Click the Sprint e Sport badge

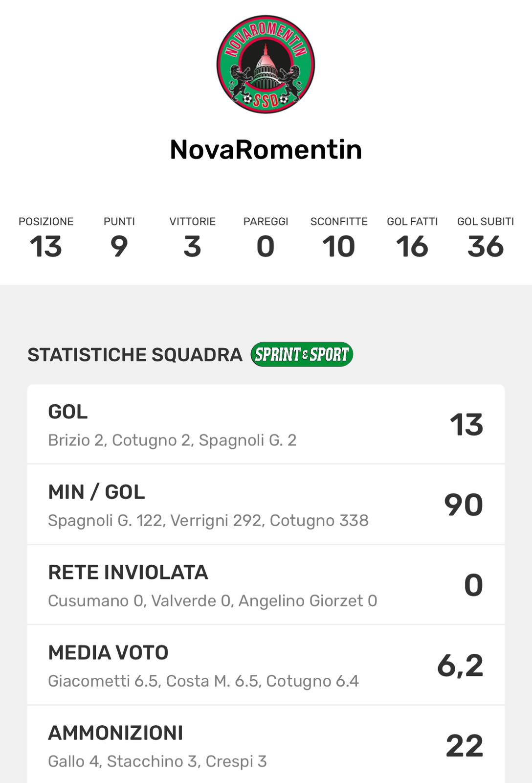(x=302, y=354)
